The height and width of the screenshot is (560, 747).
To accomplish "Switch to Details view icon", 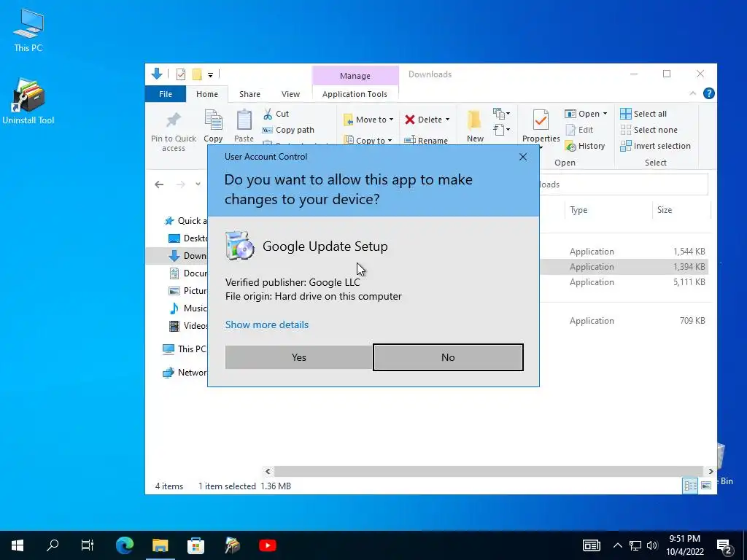I will tap(689, 486).
